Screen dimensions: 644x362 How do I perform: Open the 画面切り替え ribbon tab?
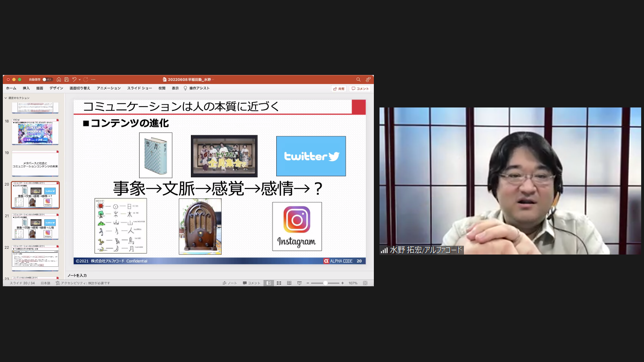(80, 88)
